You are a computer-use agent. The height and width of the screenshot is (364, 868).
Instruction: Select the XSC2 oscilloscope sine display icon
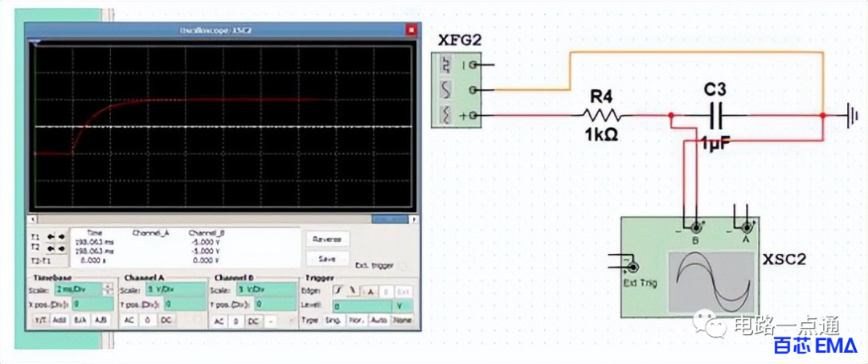click(x=711, y=281)
